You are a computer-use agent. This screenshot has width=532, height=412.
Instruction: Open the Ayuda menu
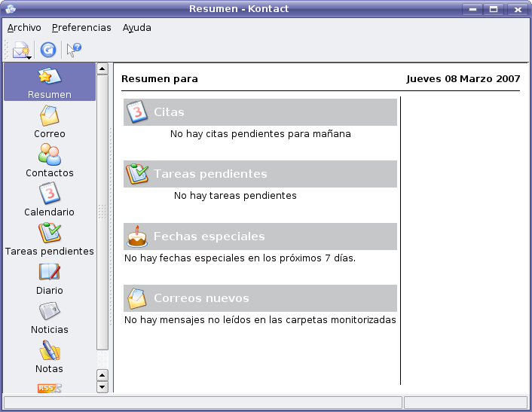(x=136, y=27)
